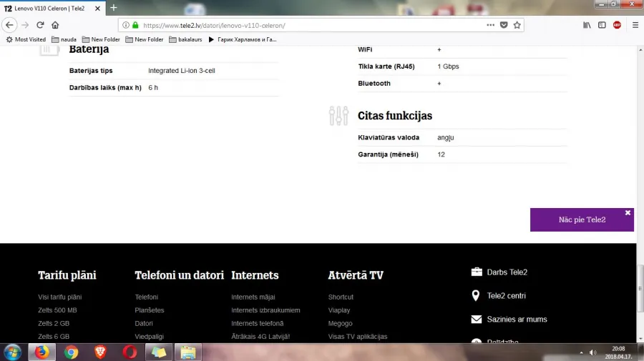Open Visi tarifu plāni link
Viewport: 644px width, 361px height.
pos(60,297)
